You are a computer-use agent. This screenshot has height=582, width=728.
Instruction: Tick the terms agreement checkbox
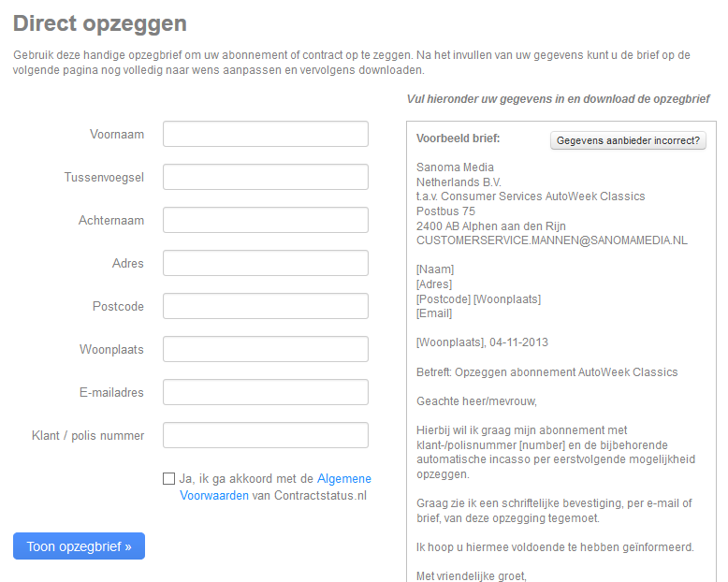[x=168, y=479]
